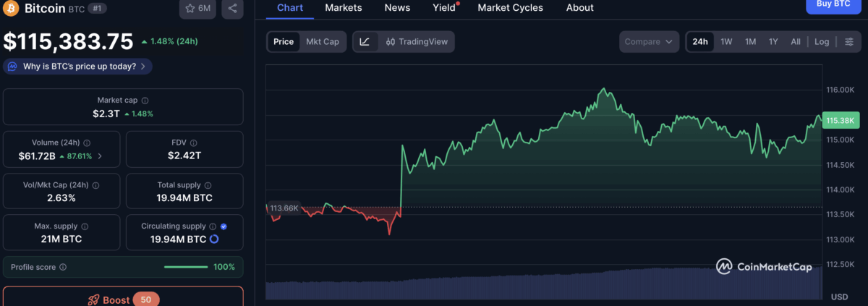The height and width of the screenshot is (306, 868).
Task: Click the Market cap info icon
Action: (145, 101)
